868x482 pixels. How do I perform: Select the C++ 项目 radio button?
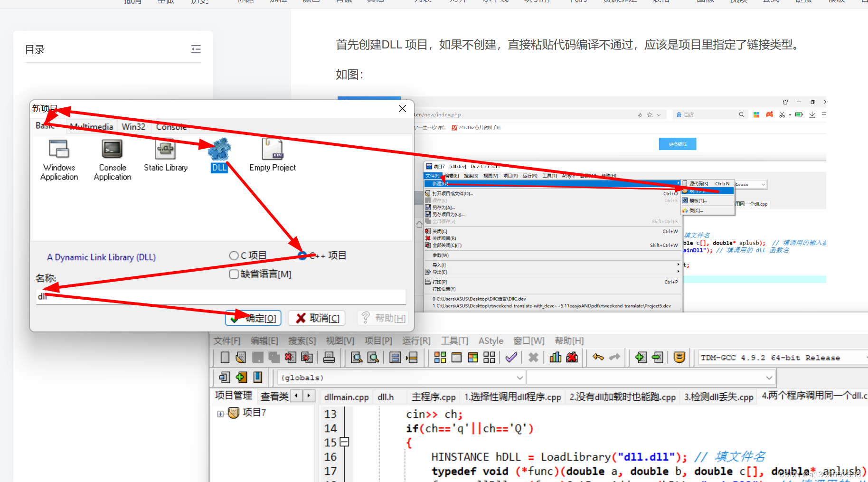302,255
